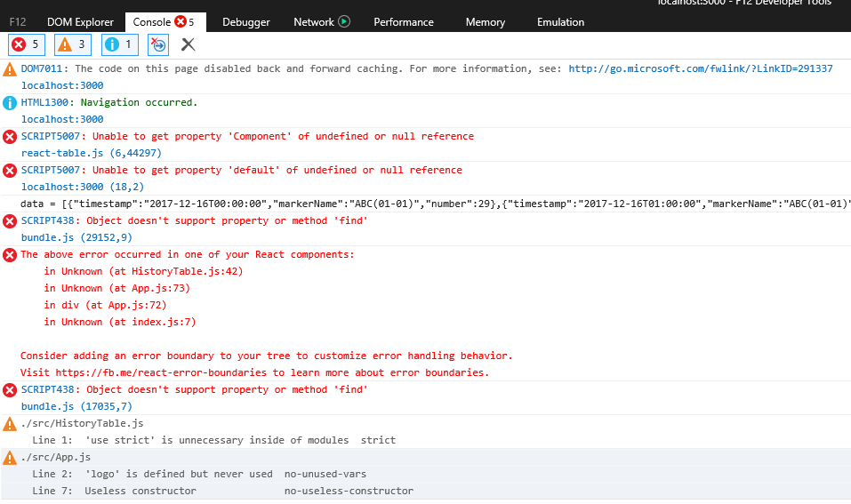Image resolution: width=851 pixels, height=504 pixels.
Task: Click SCRIPT5007 code for 'default' error
Action: [x=51, y=170]
